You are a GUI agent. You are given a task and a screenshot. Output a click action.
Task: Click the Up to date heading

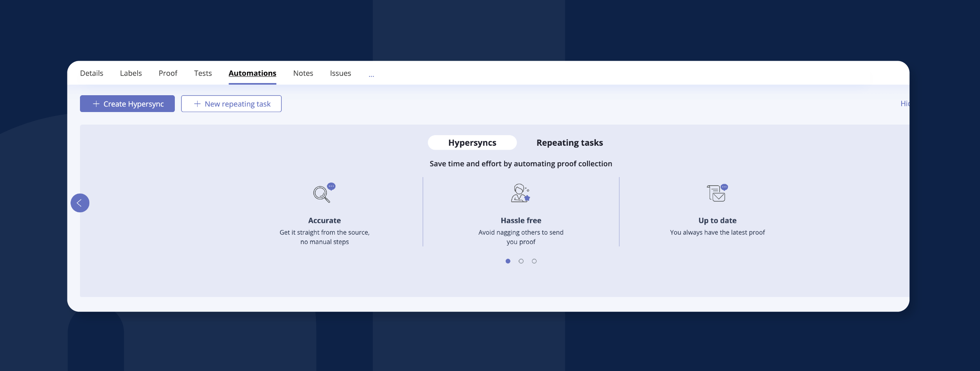[x=717, y=221]
